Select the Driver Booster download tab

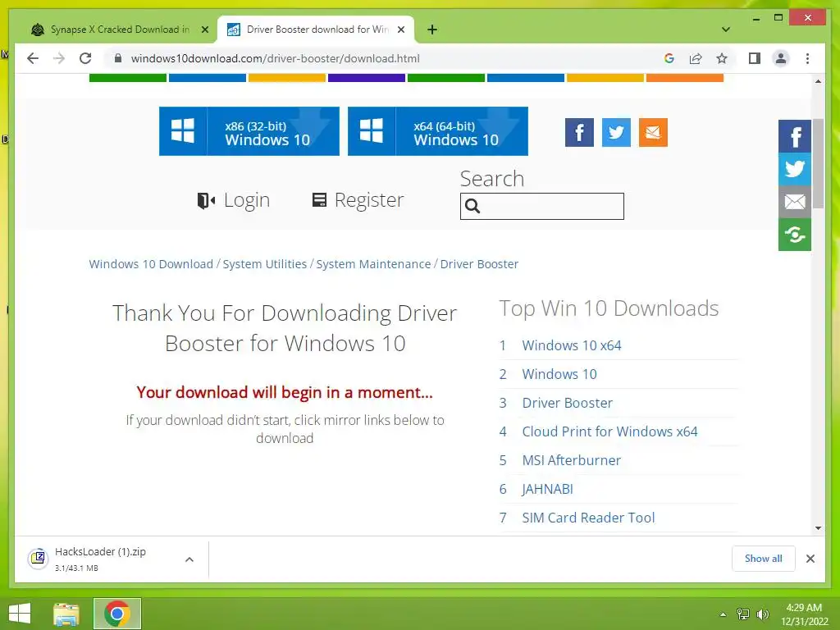[x=317, y=30]
